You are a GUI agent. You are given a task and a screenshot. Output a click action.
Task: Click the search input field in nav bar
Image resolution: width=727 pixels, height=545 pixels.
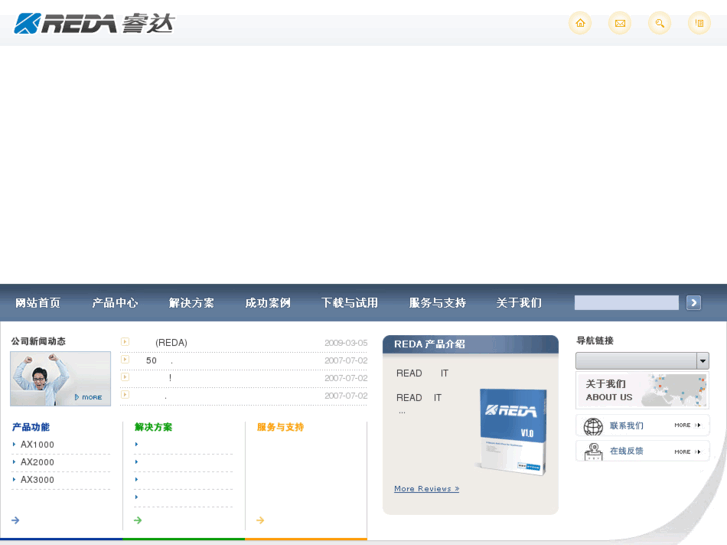click(626, 303)
